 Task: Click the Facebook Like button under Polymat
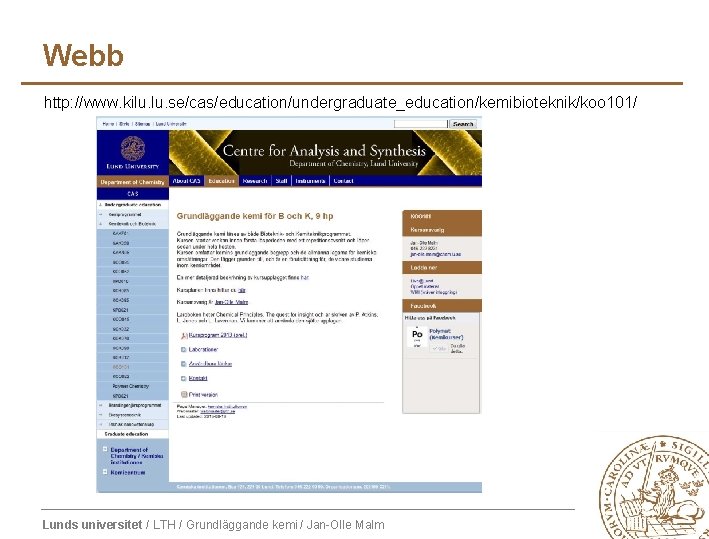click(x=439, y=349)
